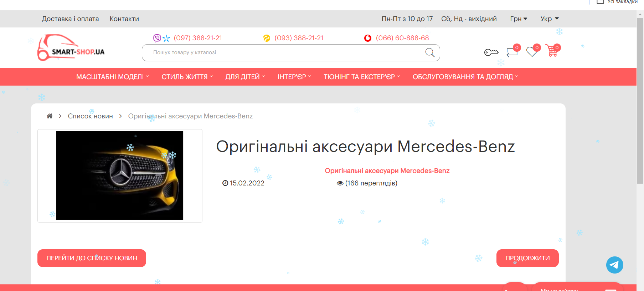Click the Lifecell yellow operator icon
644x291 pixels.
pyautogui.click(x=267, y=38)
